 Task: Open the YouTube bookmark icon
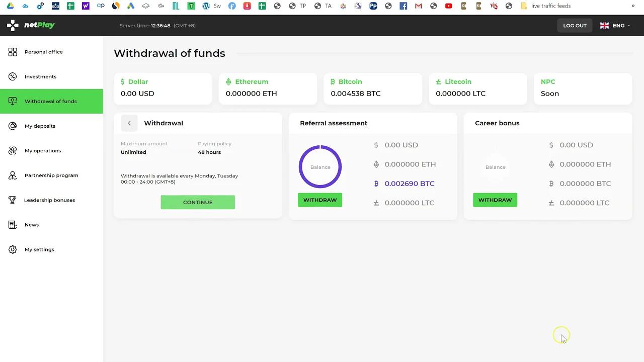point(448,6)
